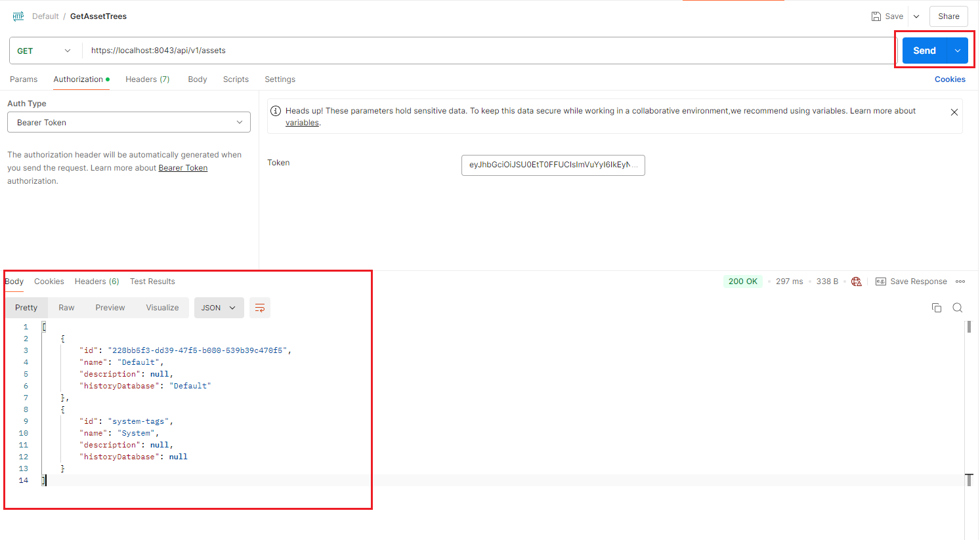Expand the Send button arrow options

pos(958,51)
